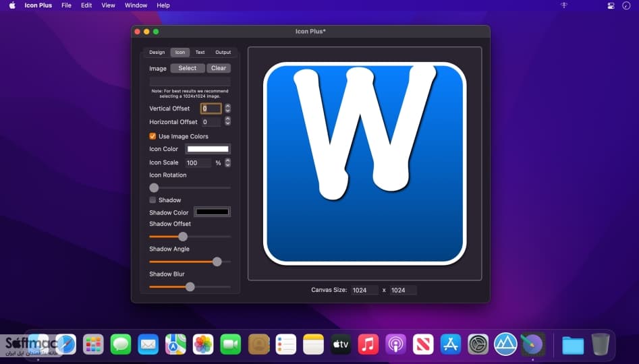
Task: Click the Select image button
Action: pos(188,68)
